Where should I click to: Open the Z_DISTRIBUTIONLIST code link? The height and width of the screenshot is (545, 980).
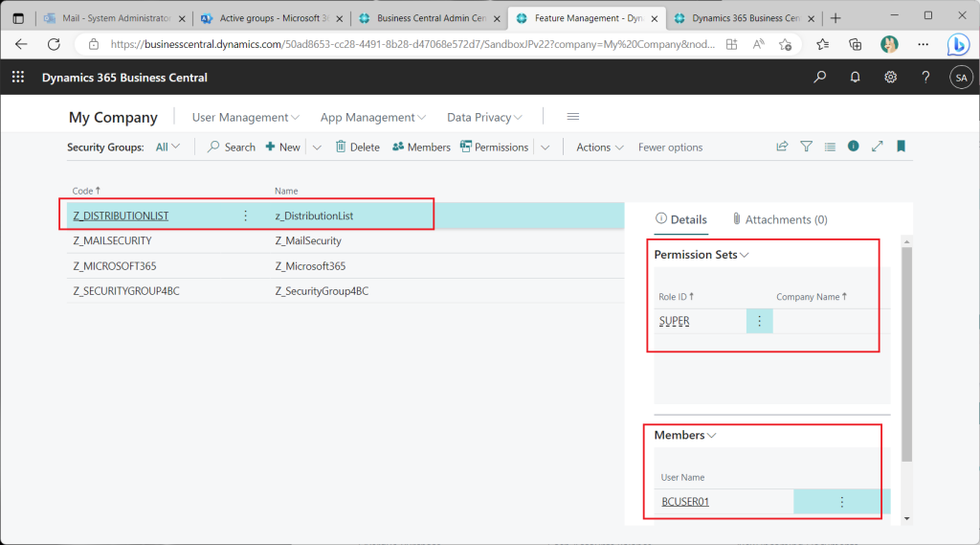pos(121,216)
